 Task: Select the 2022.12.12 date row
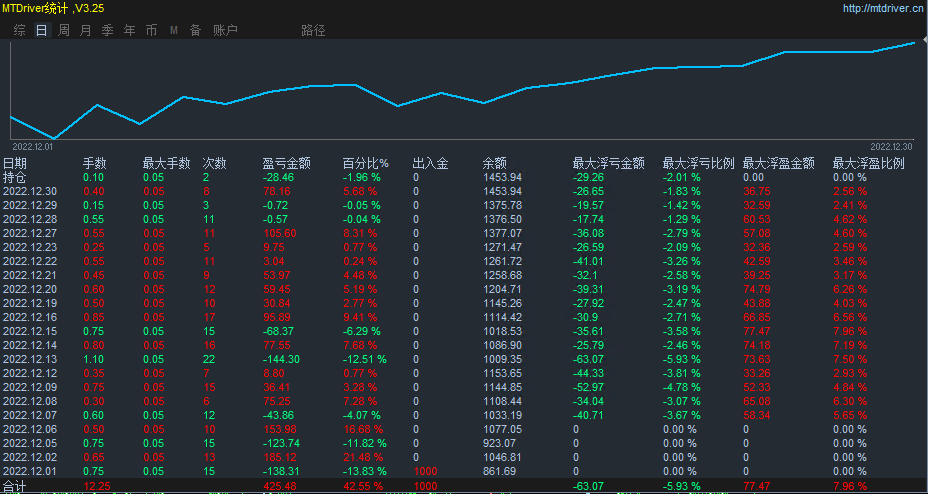point(30,373)
